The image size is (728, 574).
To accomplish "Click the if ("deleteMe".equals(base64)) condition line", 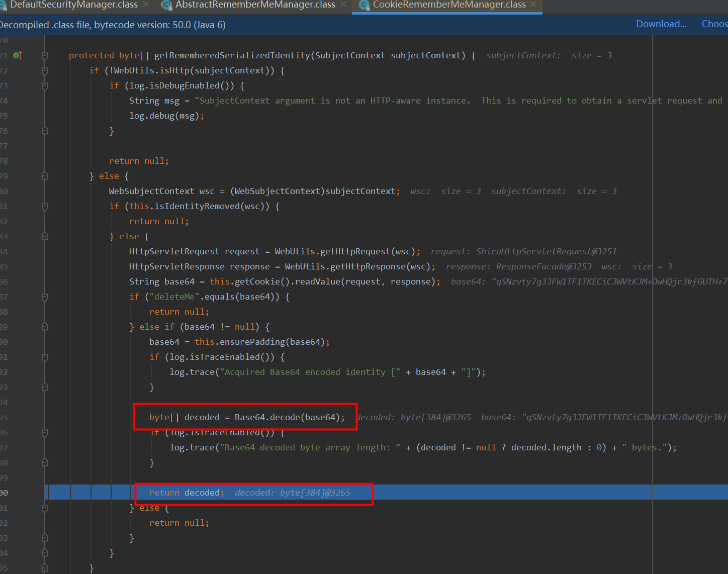I will [209, 297].
